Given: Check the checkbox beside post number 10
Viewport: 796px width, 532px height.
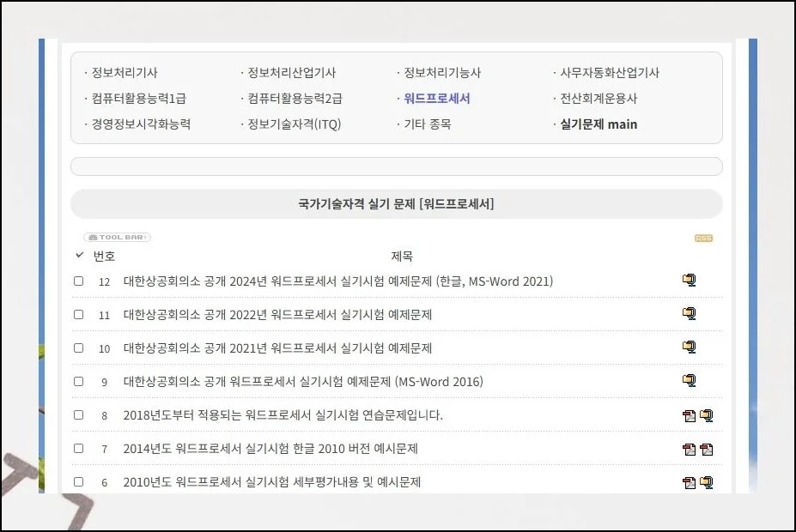Looking at the screenshot, I should coord(78,347).
